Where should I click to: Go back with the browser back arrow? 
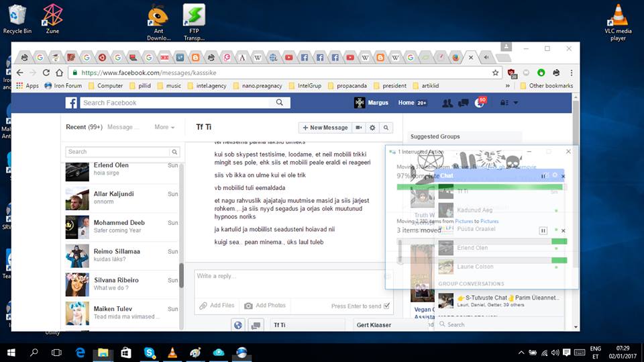[x=19, y=73]
